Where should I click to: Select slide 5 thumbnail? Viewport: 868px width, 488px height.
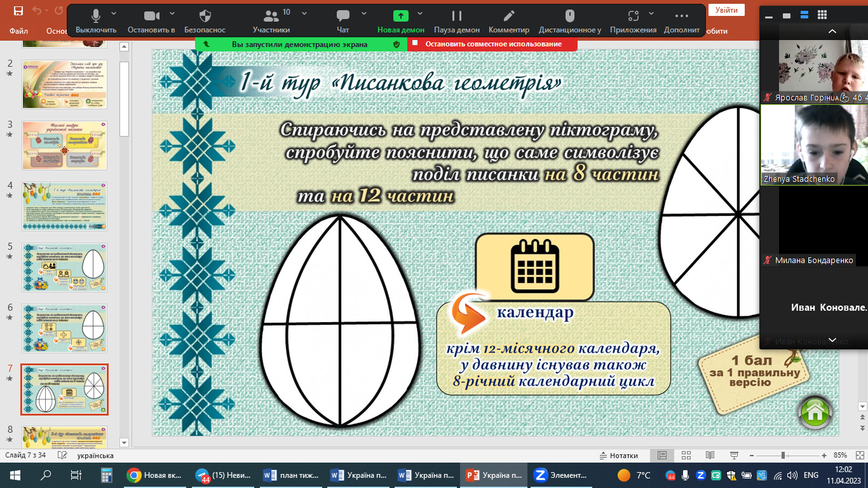point(65,266)
